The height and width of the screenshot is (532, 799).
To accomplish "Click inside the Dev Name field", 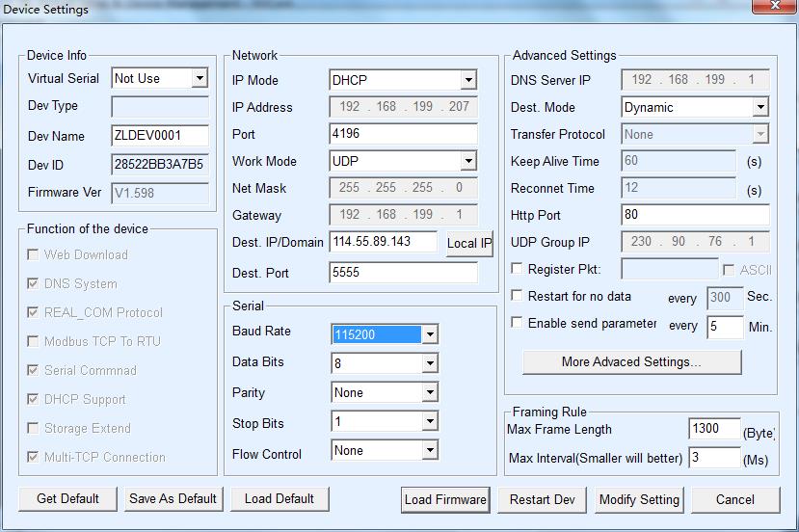I will [160, 136].
